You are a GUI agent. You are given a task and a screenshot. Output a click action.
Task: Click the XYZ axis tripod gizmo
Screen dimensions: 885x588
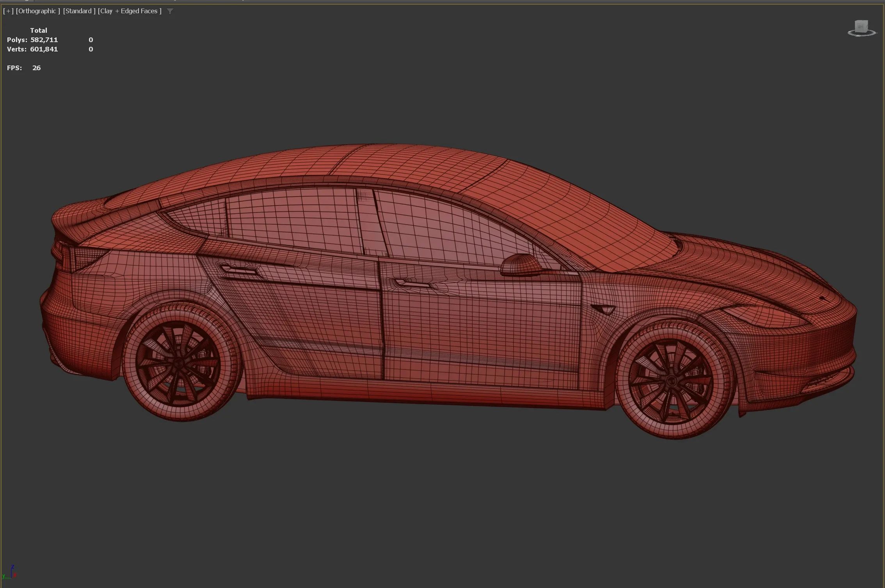[9, 572]
